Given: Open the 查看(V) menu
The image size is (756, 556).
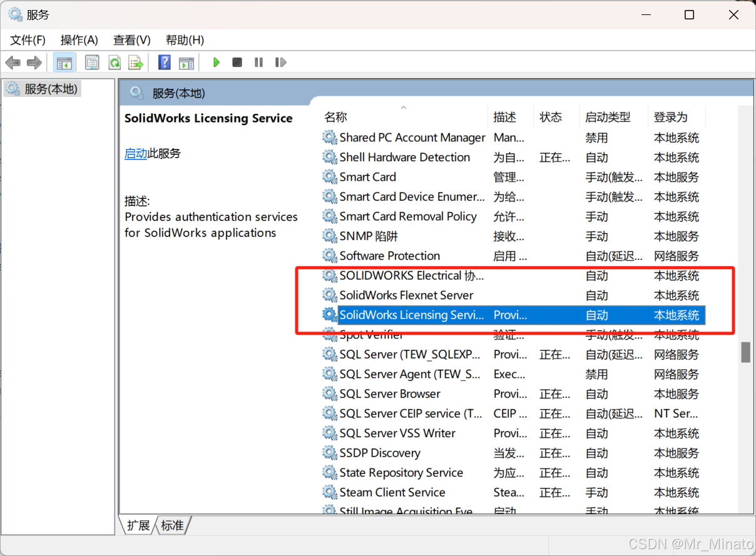Looking at the screenshot, I should point(131,40).
